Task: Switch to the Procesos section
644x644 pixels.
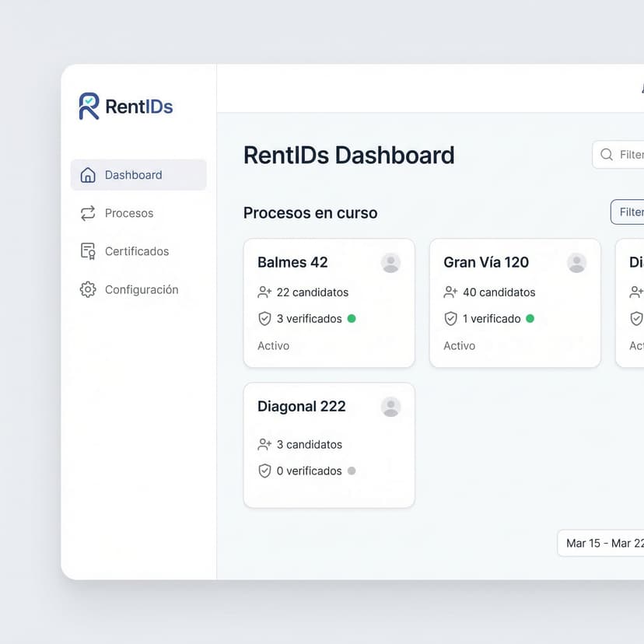Action: coord(128,212)
